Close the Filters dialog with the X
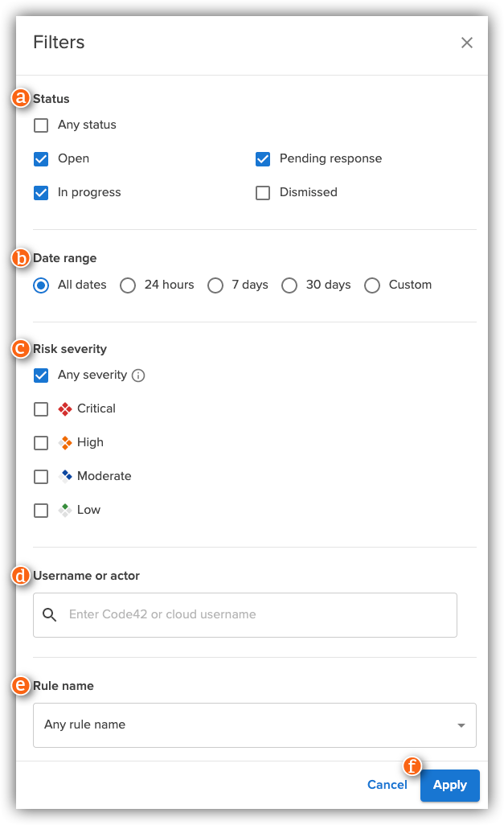The image size is (504, 825). click(x=467, y=43)
